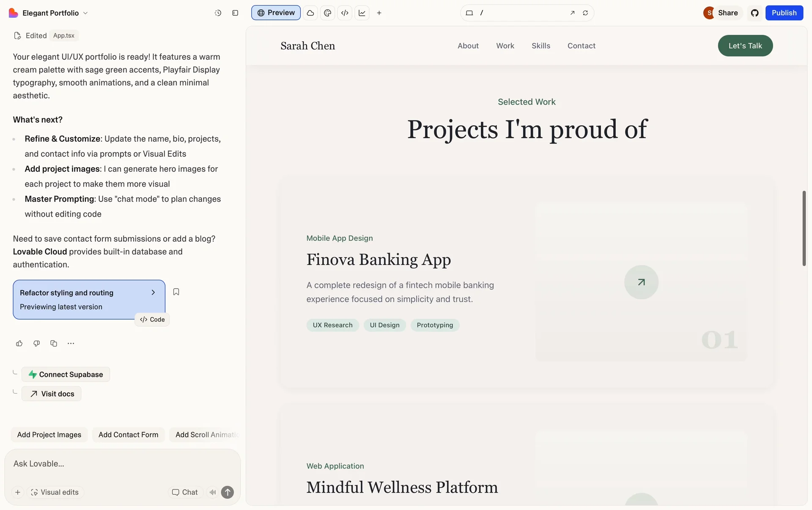Toggle the sidebar panel icon
Screen dimensions: 812x510
click(235, 13)
